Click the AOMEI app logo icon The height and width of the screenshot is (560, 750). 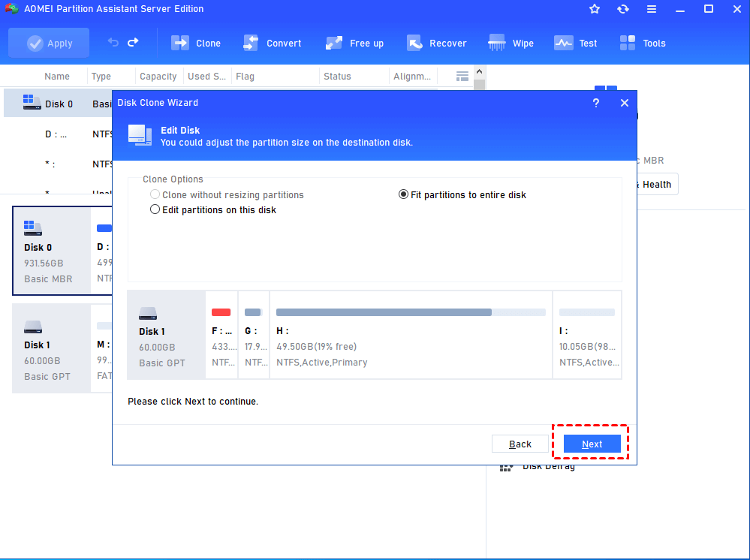(x=11, y=8)
